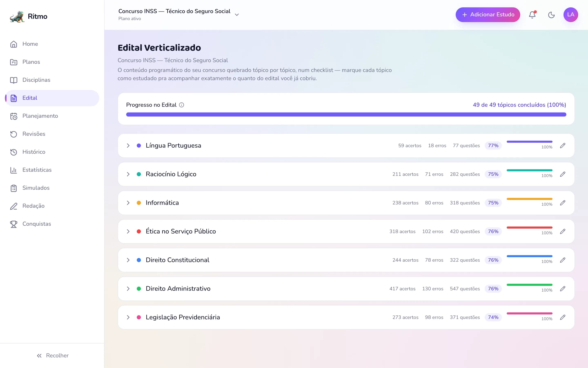Edit Direito Administrativo with pencil icon
This screenshot has width=588, height=368.
pos(562,289)
